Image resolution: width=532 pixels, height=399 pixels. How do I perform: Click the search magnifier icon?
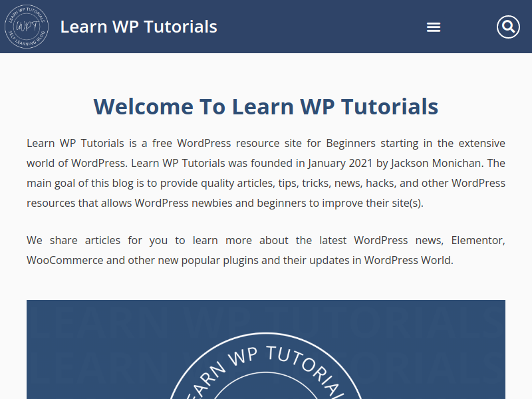tap(508, 27)
